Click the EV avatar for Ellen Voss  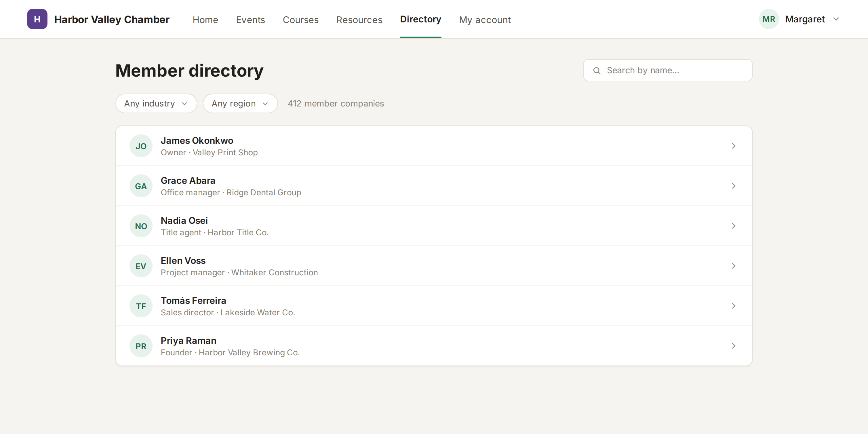(x=141, y=266)
